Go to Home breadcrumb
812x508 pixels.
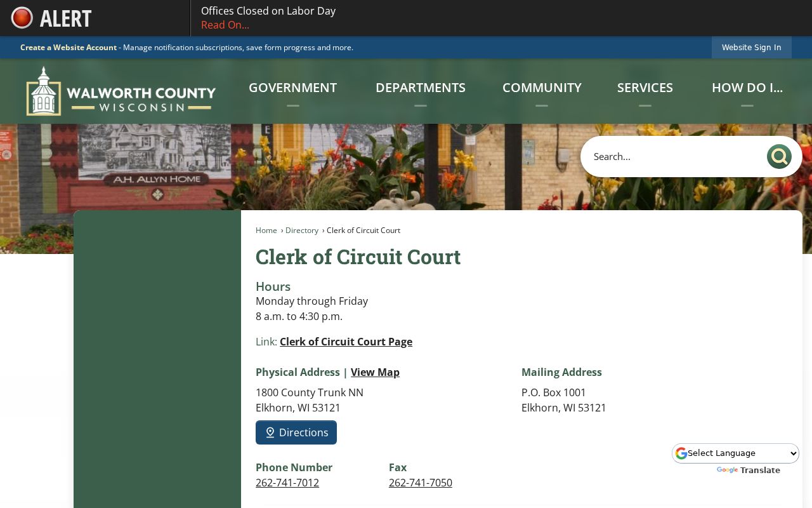266,231
